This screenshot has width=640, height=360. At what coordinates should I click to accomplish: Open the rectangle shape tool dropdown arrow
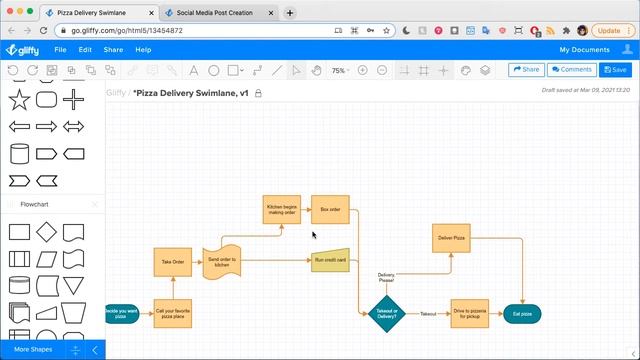pyautogui.click(x=242, y=71)
